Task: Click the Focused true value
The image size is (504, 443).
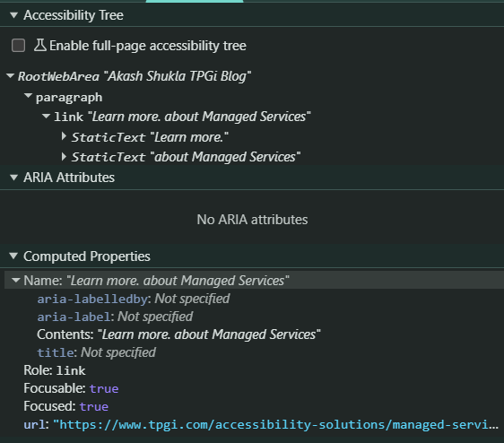Action: click(94, 406)
